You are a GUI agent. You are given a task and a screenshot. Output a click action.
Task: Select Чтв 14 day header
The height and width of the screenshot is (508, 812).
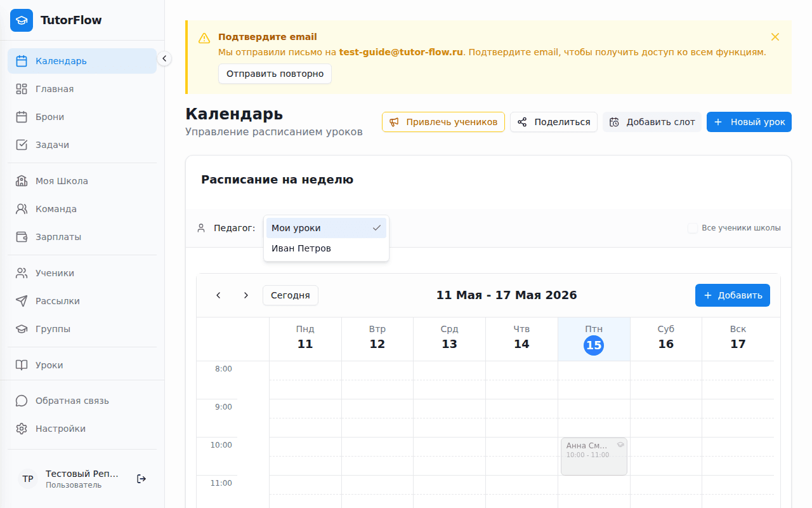click(x=521, y=338)
